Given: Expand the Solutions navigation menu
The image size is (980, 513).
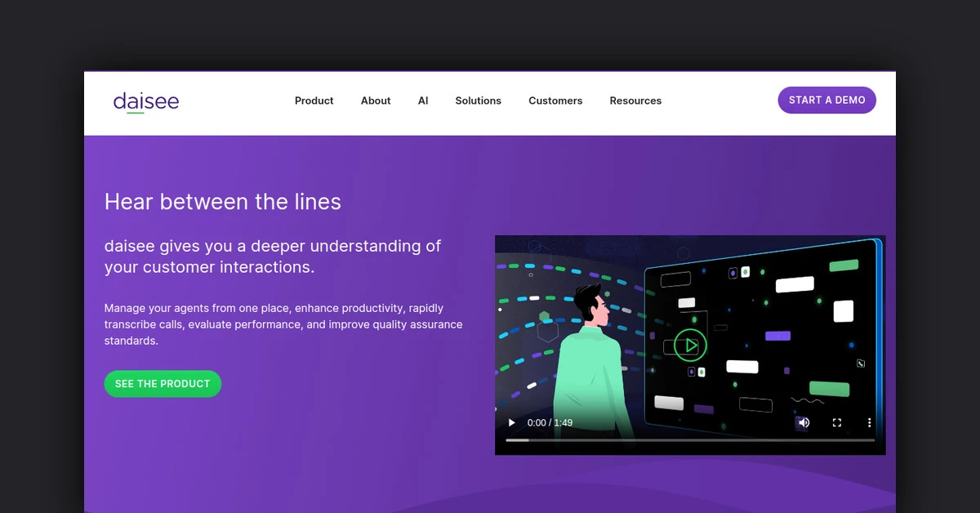Looking at the screenshot, I should click(x=478, y=100).
